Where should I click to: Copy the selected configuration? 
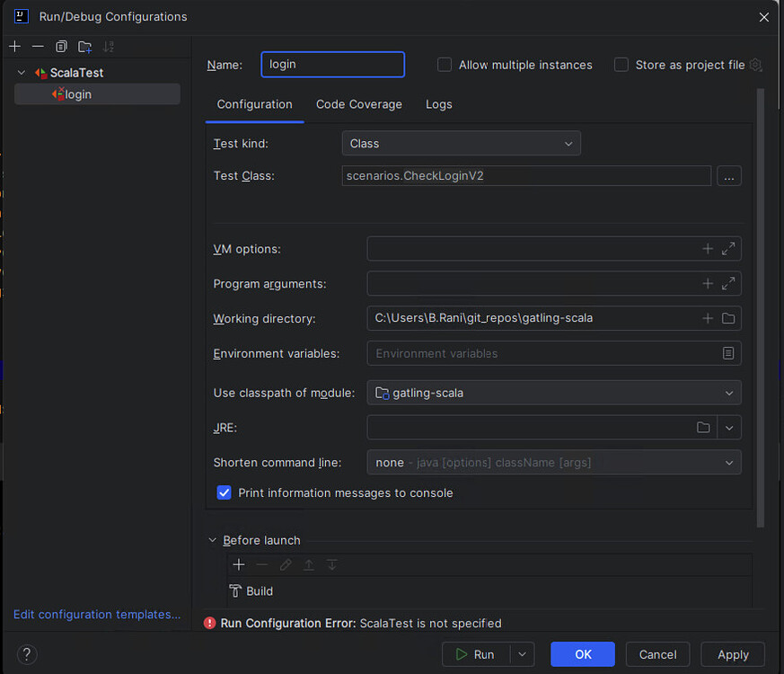(60, 46)
